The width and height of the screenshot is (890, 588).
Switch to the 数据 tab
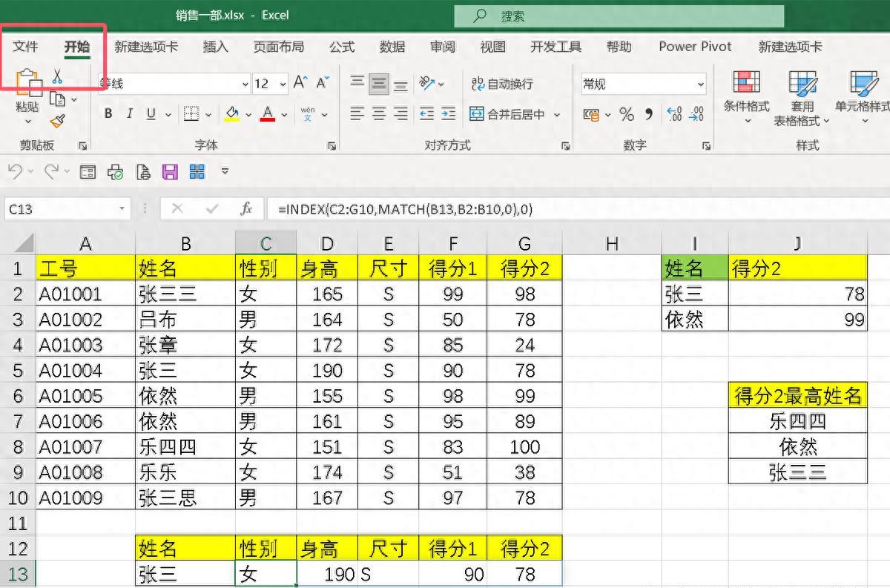pos(392,46)
